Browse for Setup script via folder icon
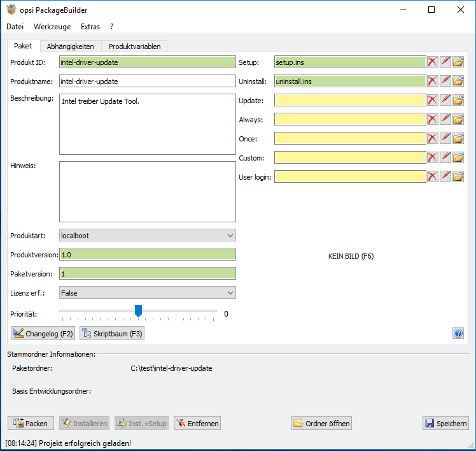This screenshot has width=476, height=451. click(x=458, y=62)
